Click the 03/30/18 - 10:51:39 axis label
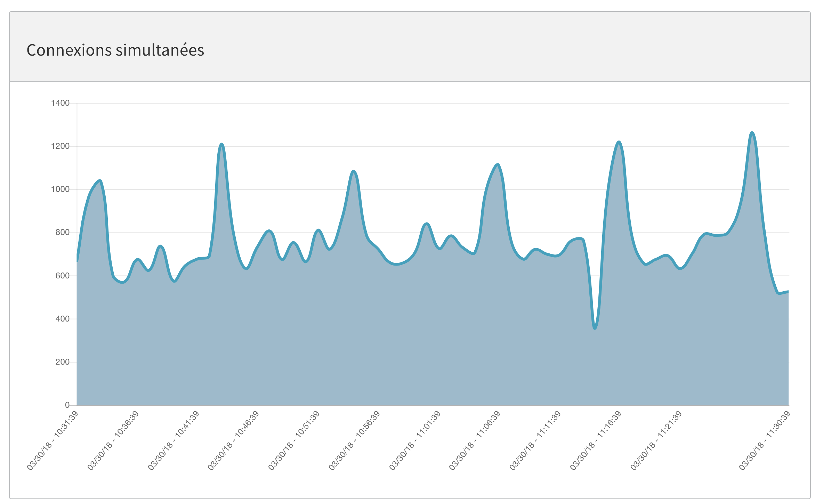This screenshot has width=815, height=504. point(294,440)
